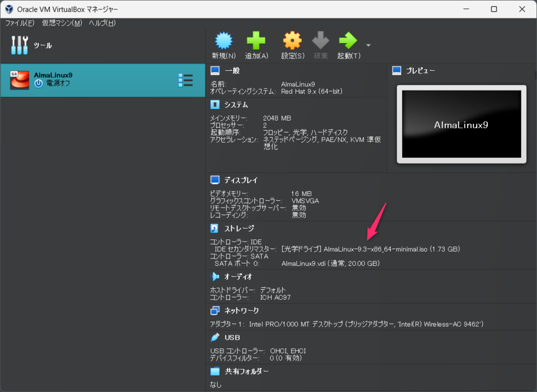The height and width of the screenshot is (392, 537).
Task: Click the システム section header
Action: (x=236, y=105)
